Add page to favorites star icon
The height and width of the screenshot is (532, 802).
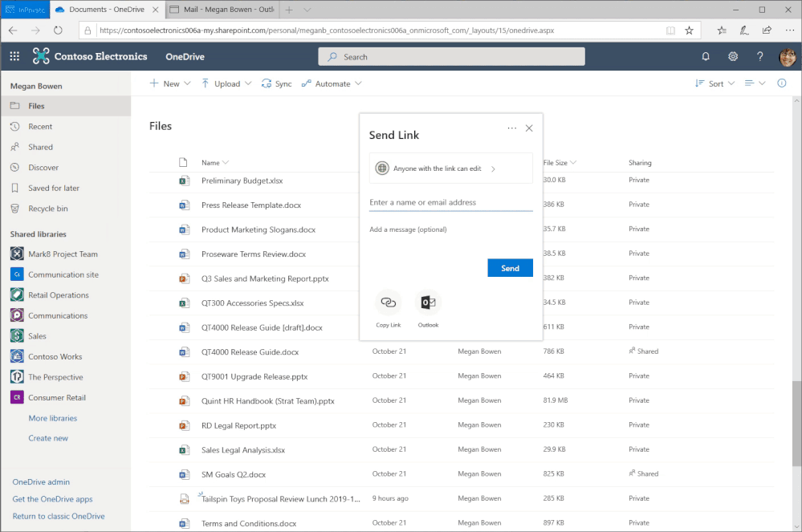[x=689, y=30]
